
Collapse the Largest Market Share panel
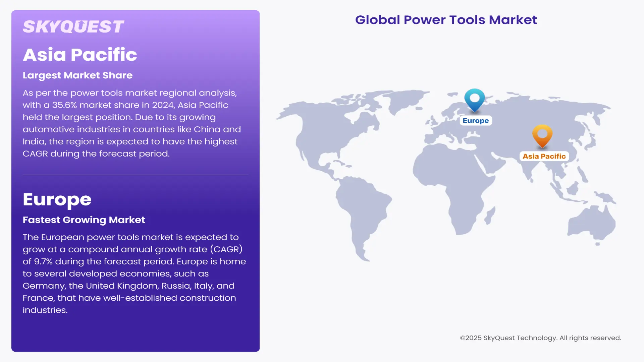point(77,75)
